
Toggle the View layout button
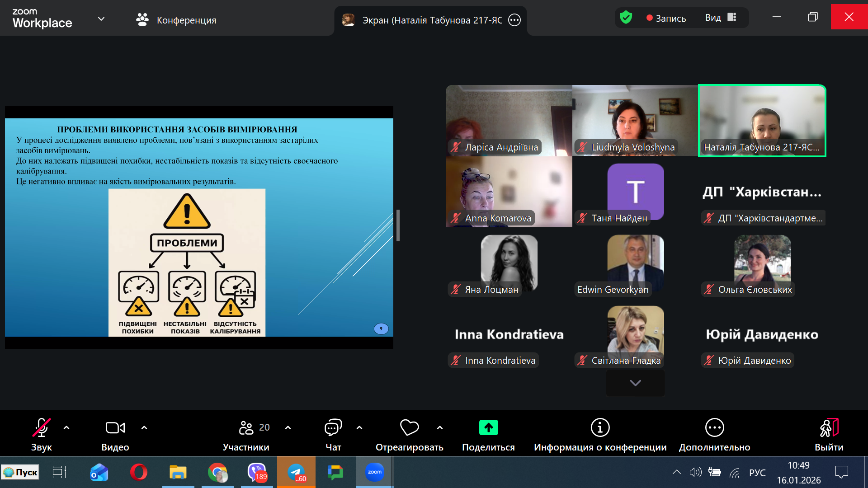(721, 18)
